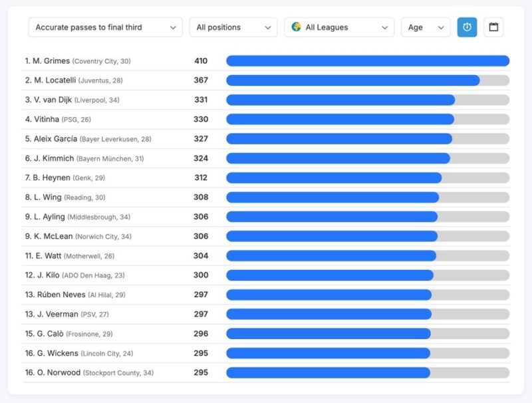Open M. Locatelli player entry
This screenshot has height=403, width=532.
54,80
